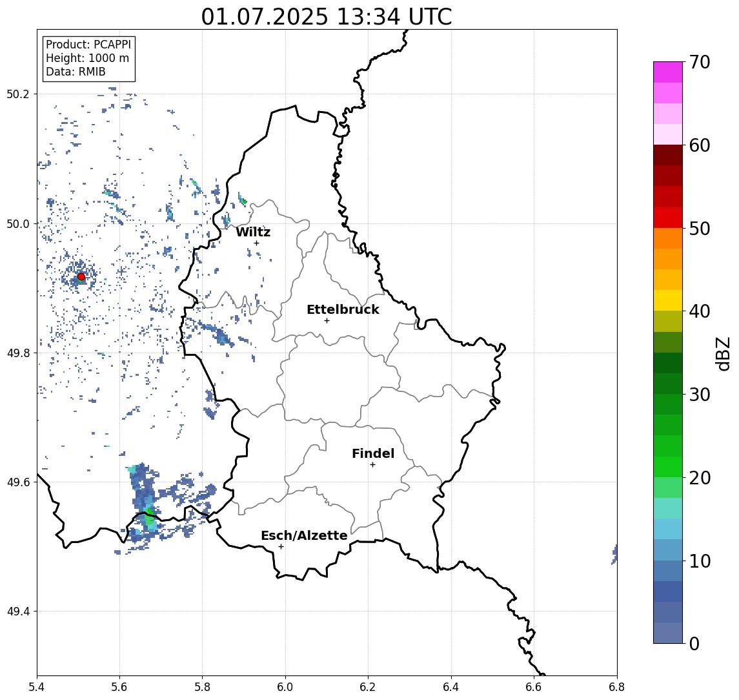739x700 pixels.
Task: Click the turquoise swatch below 20
Action: click(x=668, y=508)
